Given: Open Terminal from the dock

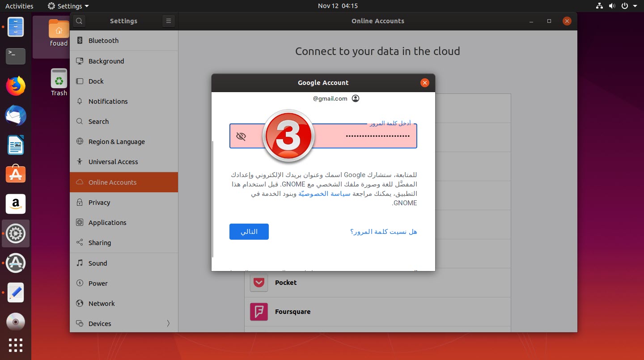Looking at the screenshot, I should point(16,56).
